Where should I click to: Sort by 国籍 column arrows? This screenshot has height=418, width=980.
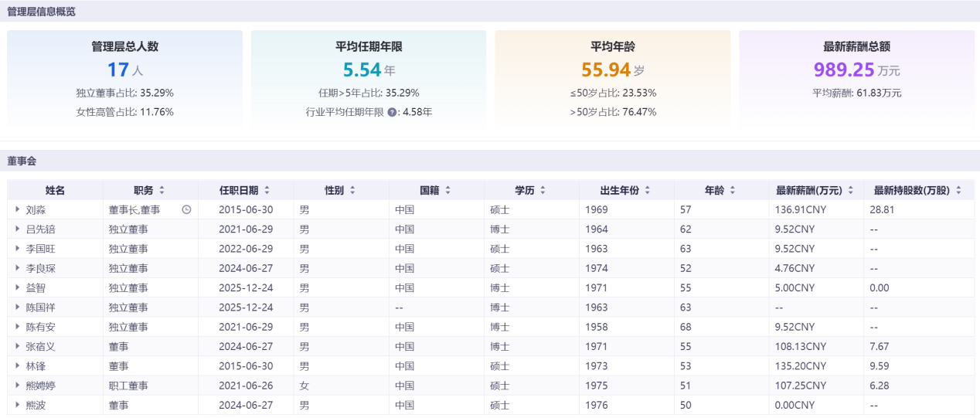447,190
